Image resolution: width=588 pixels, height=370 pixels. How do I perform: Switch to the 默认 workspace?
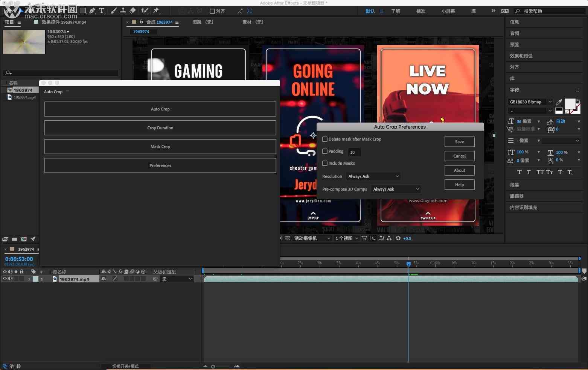point(370,11)
